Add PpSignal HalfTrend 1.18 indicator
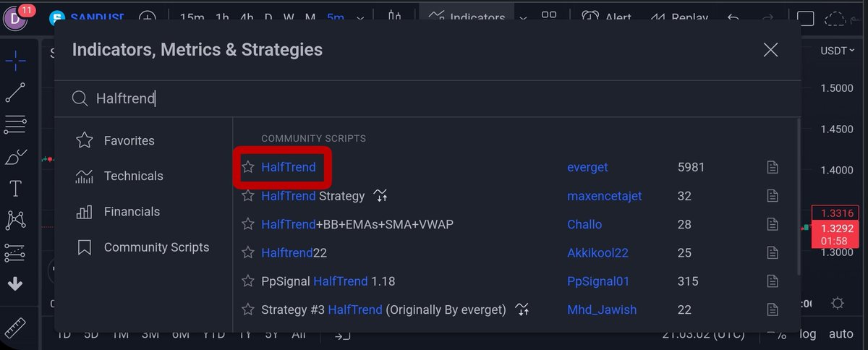868x350 pixels. [328, 281]
